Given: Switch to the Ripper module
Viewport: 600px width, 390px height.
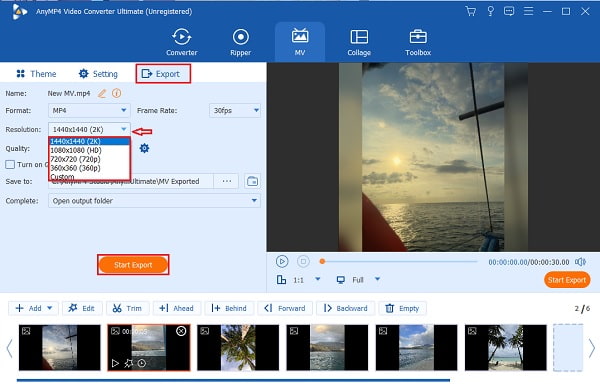Looking at the screenshot, I should pos(240,42).
